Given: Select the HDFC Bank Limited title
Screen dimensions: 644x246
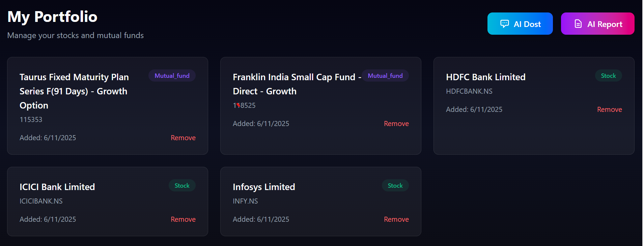Looking at the screenshot, I should 485,77.
